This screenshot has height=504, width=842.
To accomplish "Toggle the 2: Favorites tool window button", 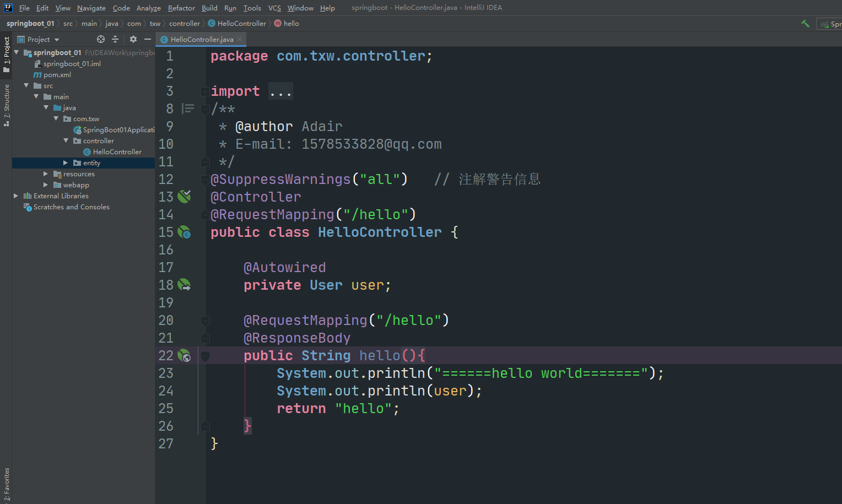I will 6,485.
